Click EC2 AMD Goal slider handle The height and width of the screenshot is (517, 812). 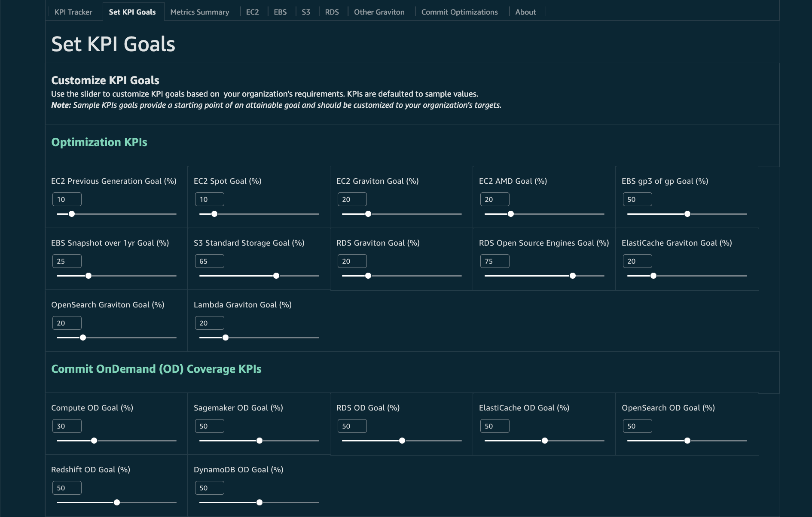[511, 214]
